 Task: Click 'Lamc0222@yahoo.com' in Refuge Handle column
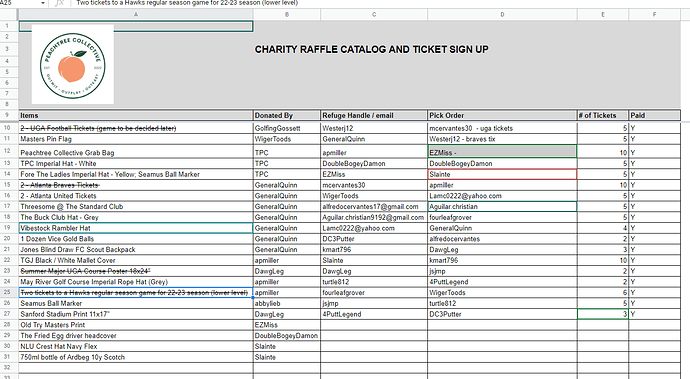[374, 228]
